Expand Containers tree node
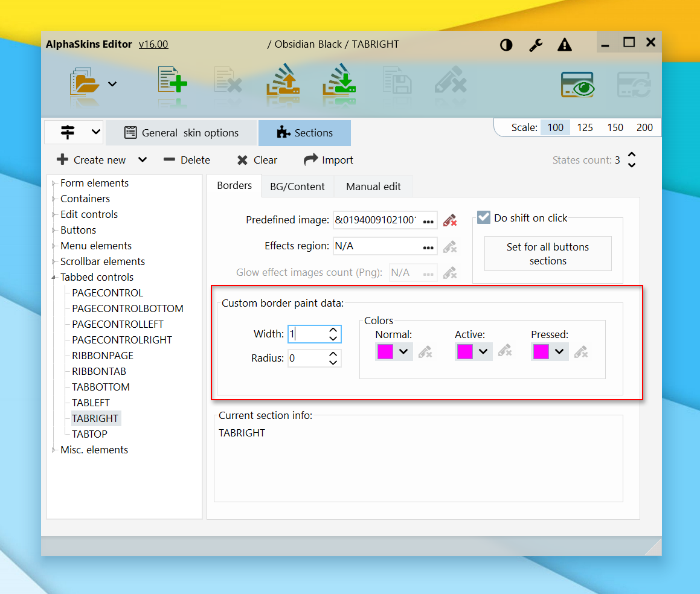This screenshot has height=594, width=700. (54, 199)
